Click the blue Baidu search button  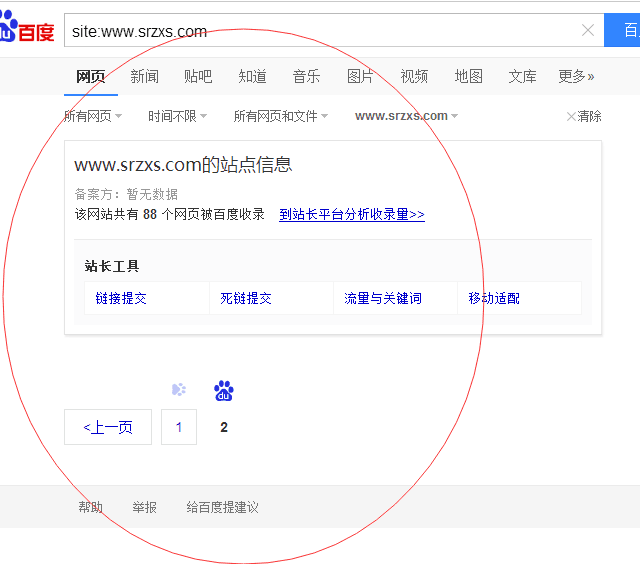pyautogui.click(x=624, y=30)
